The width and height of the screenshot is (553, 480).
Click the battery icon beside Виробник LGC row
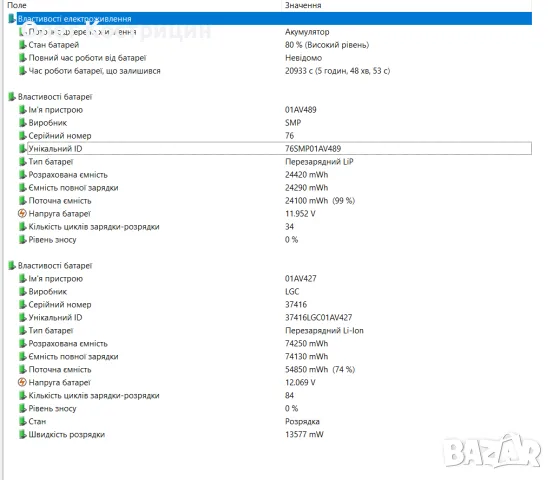pos(22,291)
